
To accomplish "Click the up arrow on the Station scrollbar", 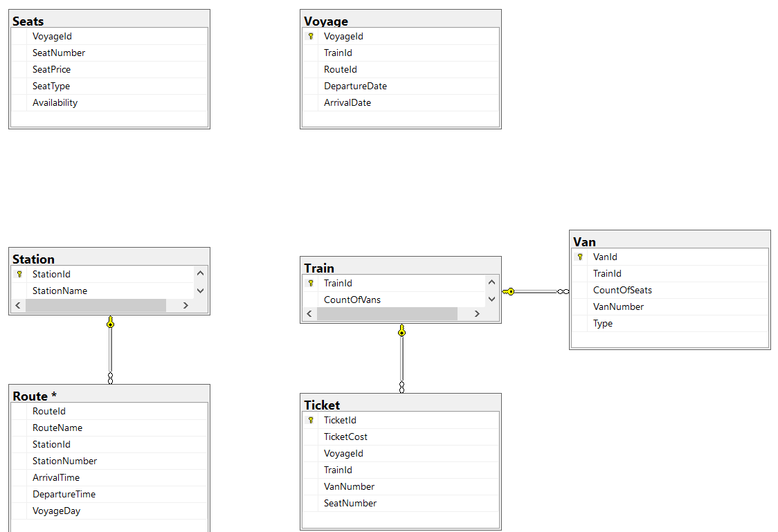I will click(201, 273).
